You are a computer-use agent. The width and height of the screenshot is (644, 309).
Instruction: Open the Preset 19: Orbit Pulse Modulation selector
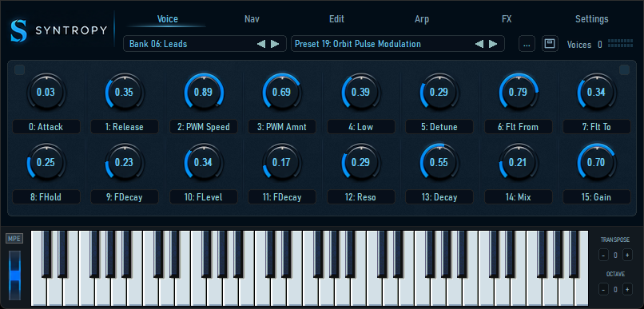(x=398, y=43)
